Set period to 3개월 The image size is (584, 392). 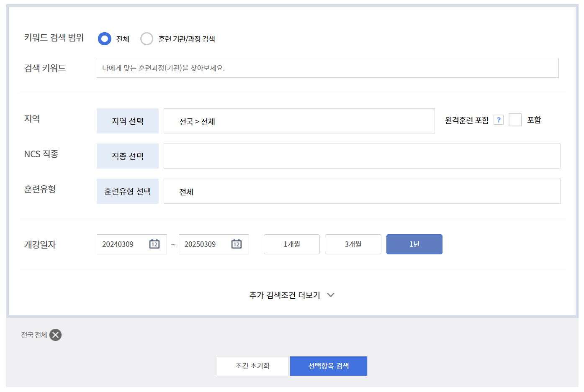[353, 244]
